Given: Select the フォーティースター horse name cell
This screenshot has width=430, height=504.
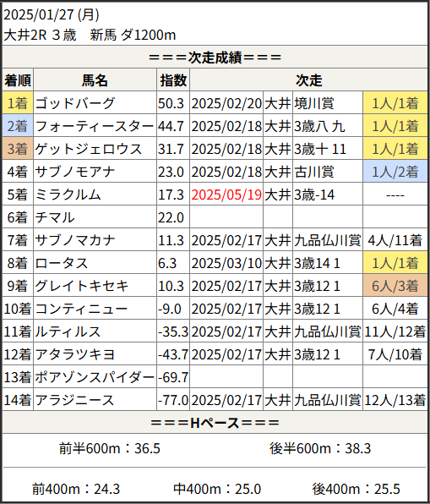Looking at the screenshot, I should pyautogui.click(x=95, y=126).
